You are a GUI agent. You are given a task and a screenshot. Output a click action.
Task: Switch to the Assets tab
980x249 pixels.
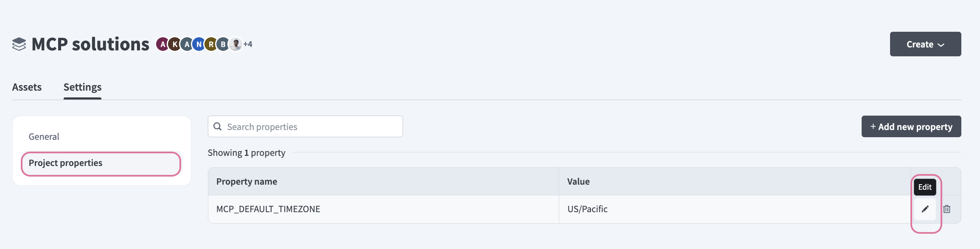coord(27,87)
